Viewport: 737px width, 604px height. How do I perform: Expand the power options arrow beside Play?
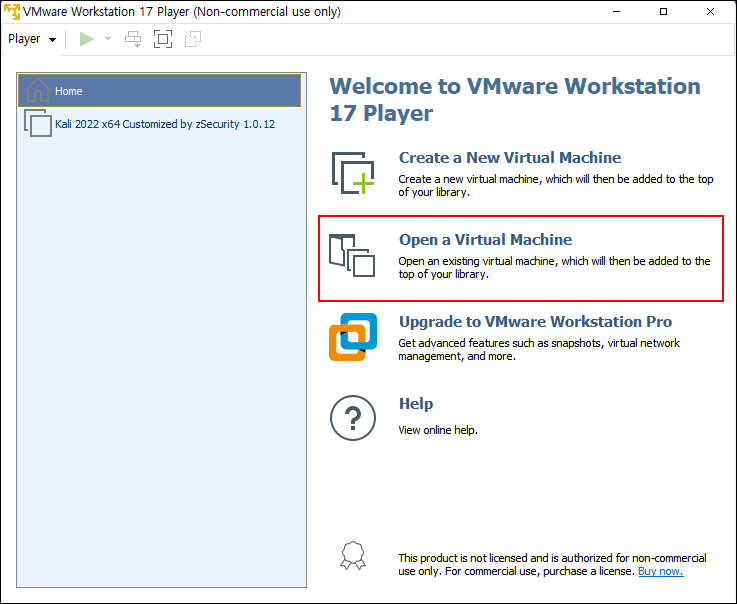click(x=108, y=39)
